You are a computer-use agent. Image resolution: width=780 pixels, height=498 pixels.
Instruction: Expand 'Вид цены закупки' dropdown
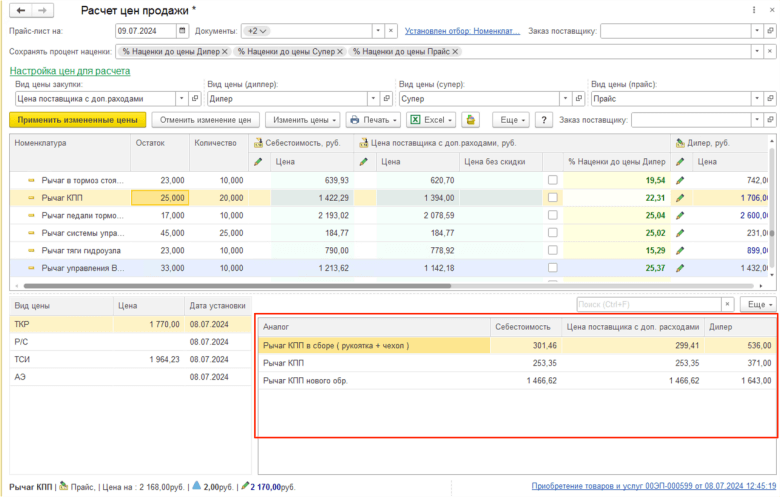click(x=181, y=99)
